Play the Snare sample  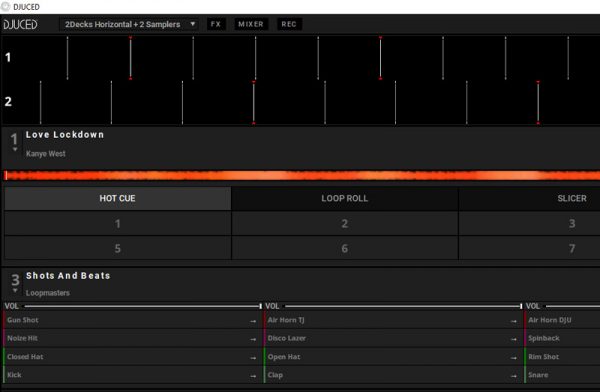562,375
